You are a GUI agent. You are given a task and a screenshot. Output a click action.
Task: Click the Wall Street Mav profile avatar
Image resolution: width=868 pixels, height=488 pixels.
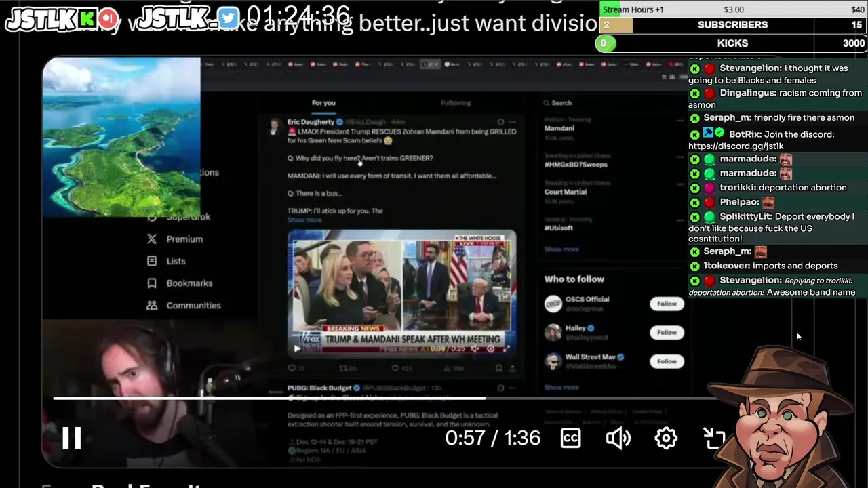(553, 361)
